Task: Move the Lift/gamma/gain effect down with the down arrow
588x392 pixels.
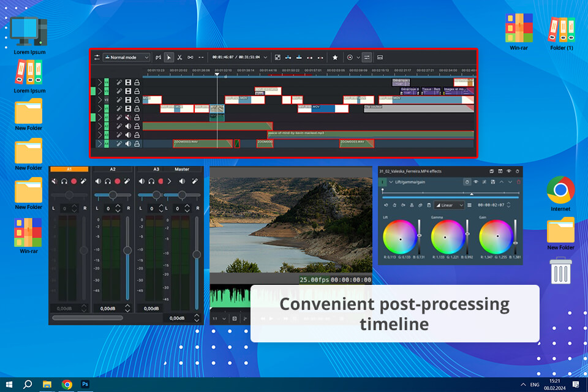Action: pos(510,182)
